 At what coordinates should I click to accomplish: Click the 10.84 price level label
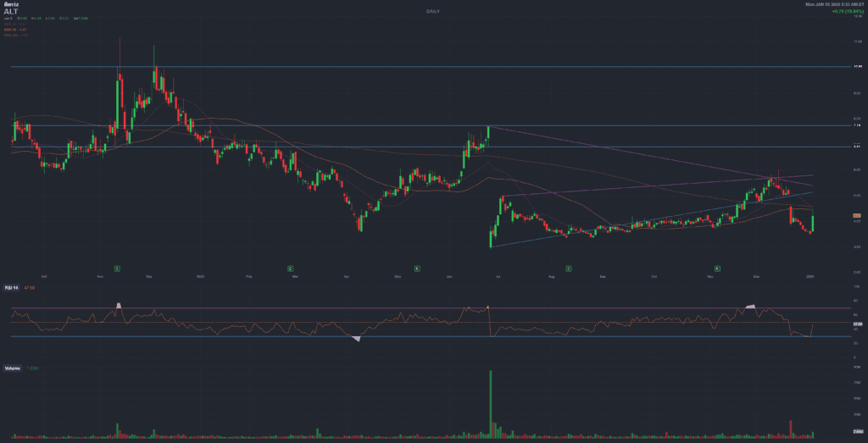pos(857,66)
